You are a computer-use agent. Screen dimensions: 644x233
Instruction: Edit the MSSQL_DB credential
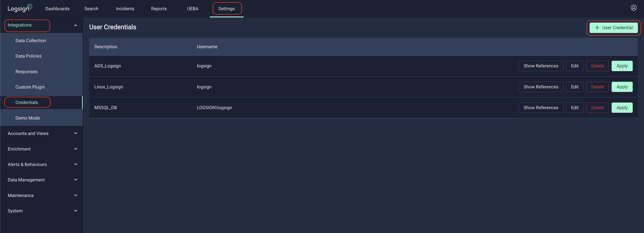coord(575,108)
